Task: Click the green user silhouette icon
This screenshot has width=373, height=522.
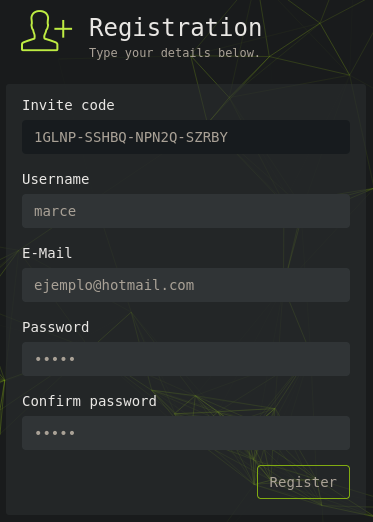Action: click(x=40, y=30)
